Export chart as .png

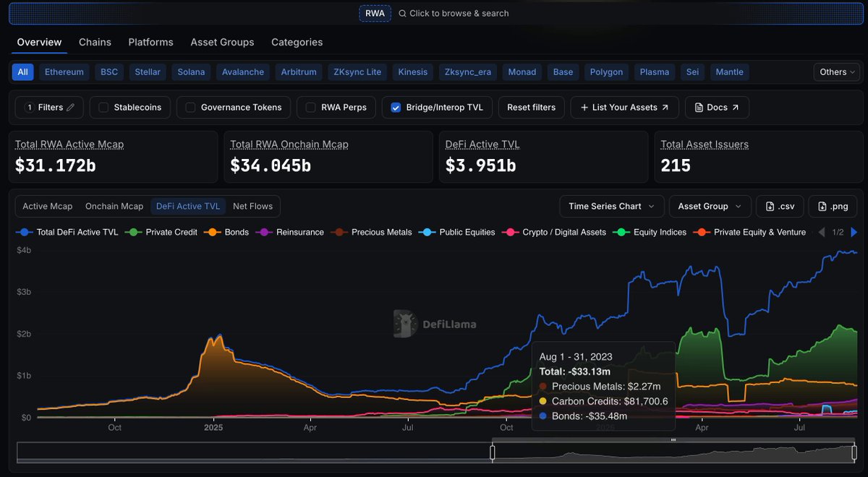[833, 206]
